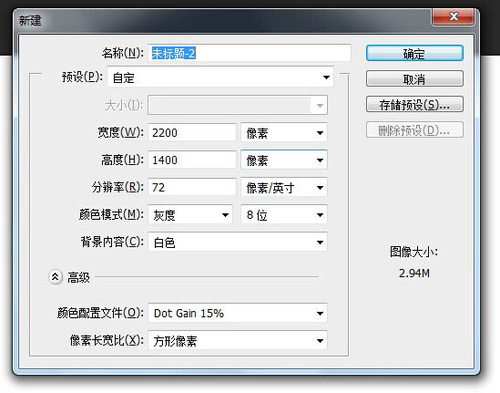Open the height unit dropdown 像素
The width and height of the screenshot is (500, 393).
point(284,160)
